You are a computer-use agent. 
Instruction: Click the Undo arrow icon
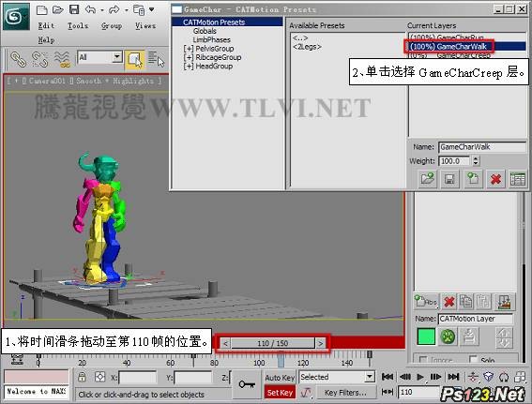(x=90, y=9)
